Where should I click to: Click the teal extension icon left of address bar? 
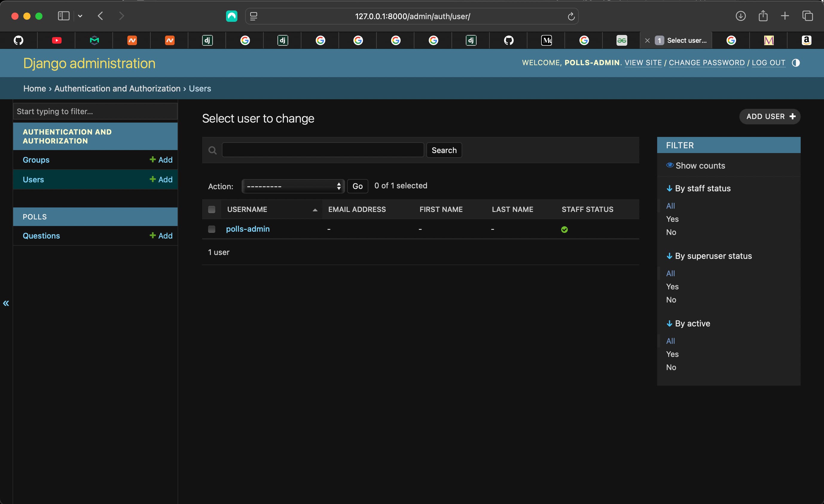[x=232, y=16]
